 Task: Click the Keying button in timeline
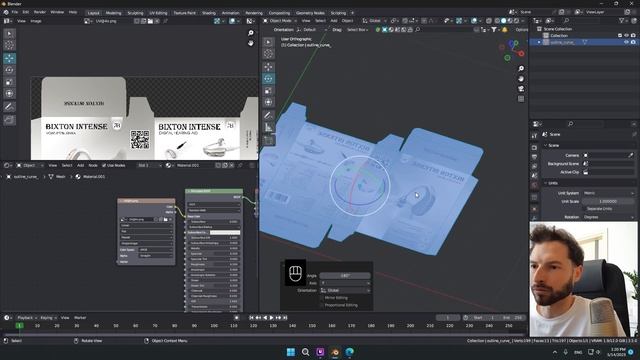[48, 318]
